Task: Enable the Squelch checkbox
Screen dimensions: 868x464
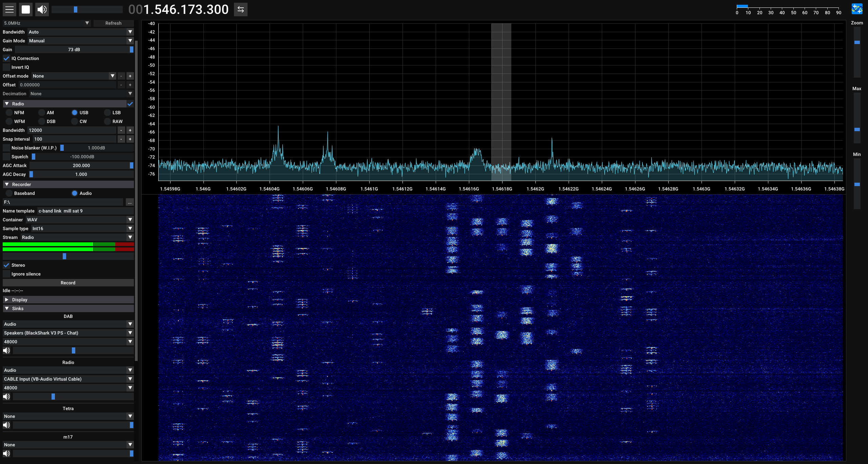Action: (x=6, y=157)
